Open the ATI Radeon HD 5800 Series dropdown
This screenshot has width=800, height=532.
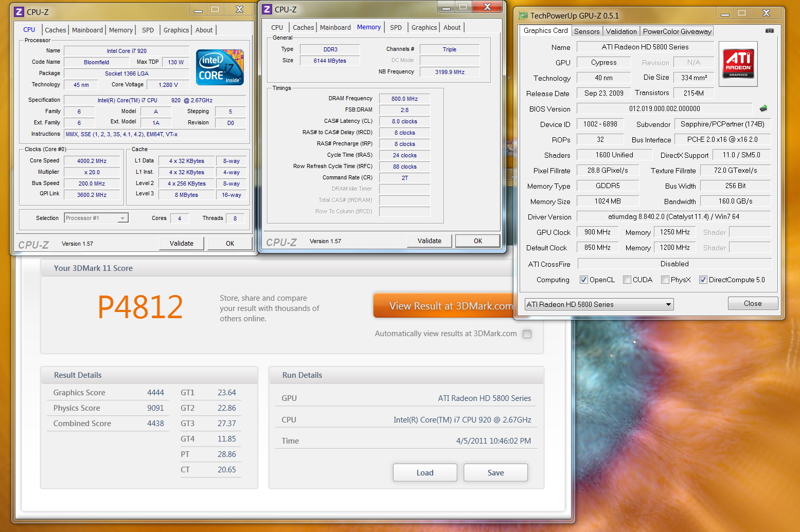[x=599, y=304]
